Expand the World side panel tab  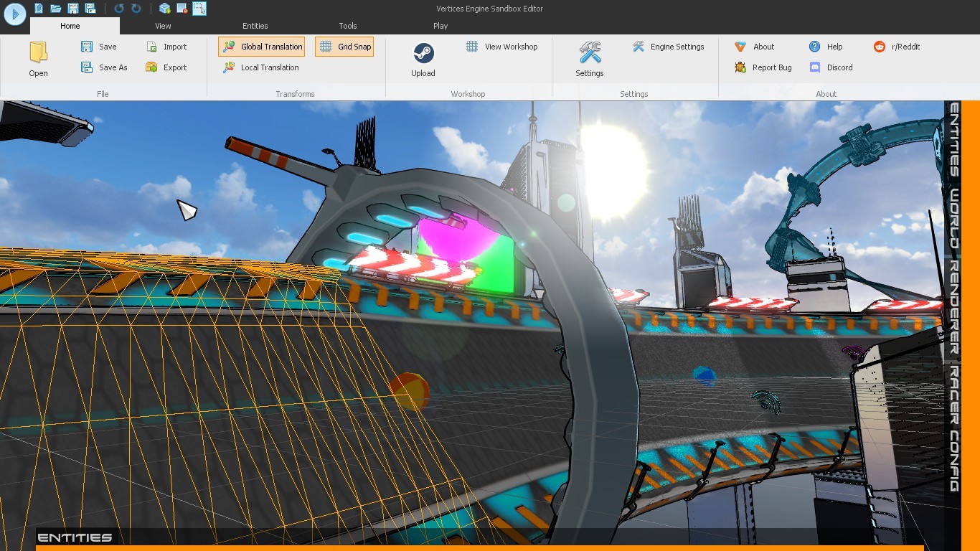[x=954, y=220]
